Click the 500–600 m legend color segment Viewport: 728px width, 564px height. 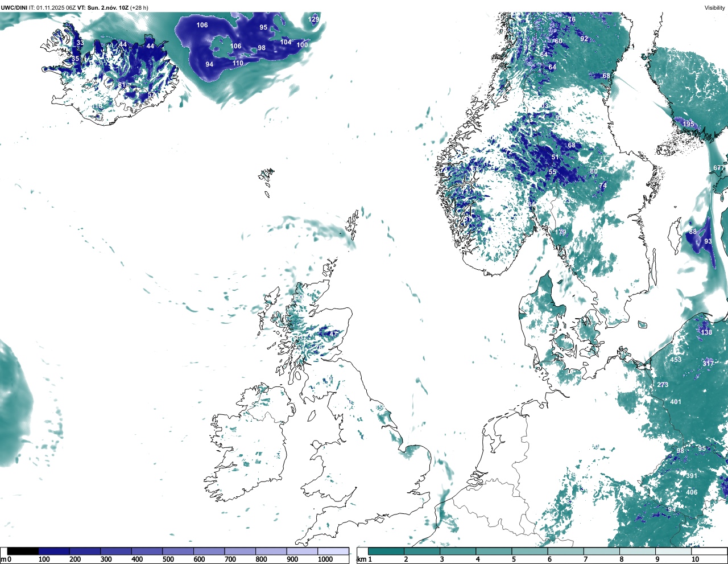click(x=178, y=551)
